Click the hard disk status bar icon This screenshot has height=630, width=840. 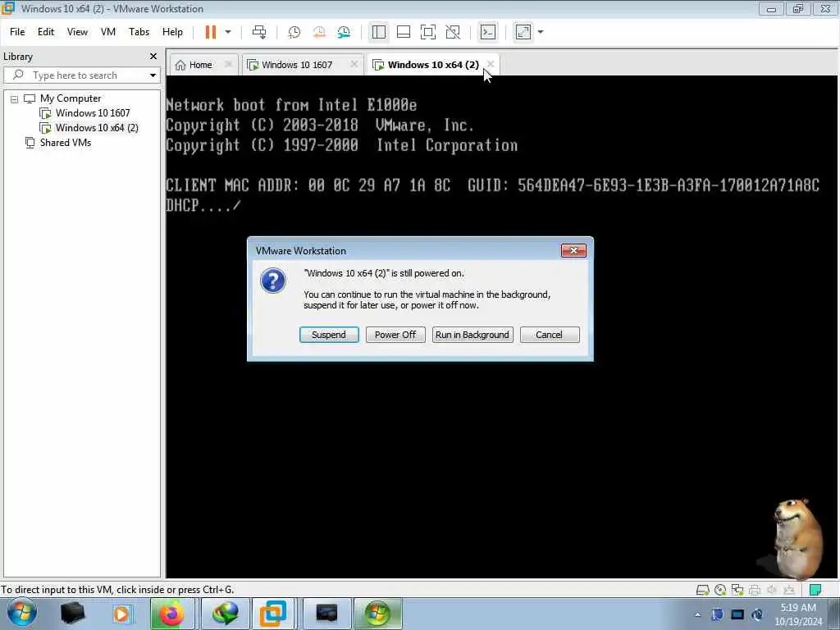[702, 590]
